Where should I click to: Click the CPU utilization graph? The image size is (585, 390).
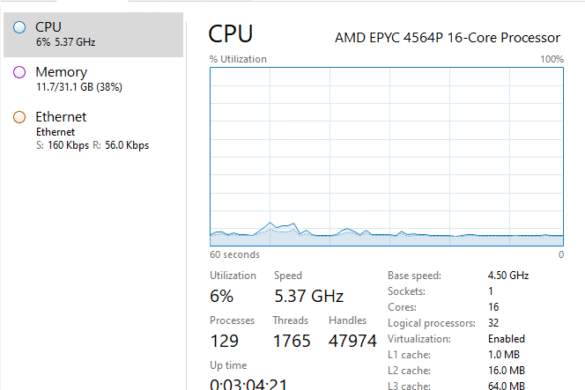[x=387, y=157]
